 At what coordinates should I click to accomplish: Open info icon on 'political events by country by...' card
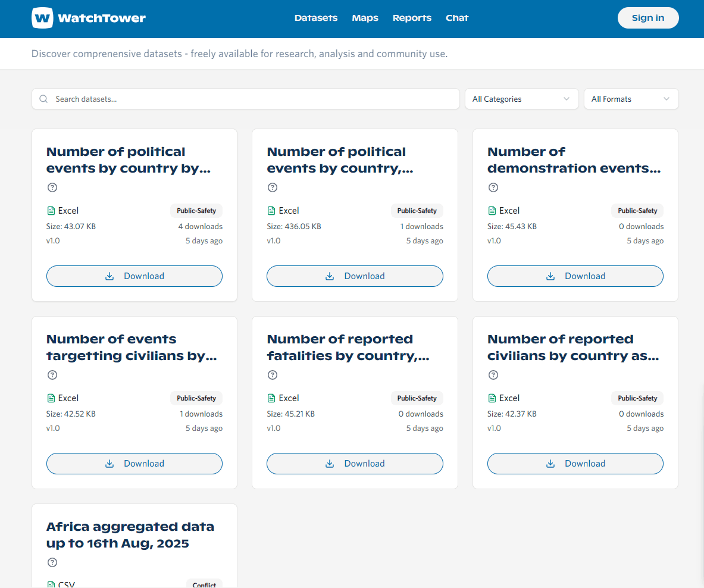pyautogui.click(x=52, y=187)
